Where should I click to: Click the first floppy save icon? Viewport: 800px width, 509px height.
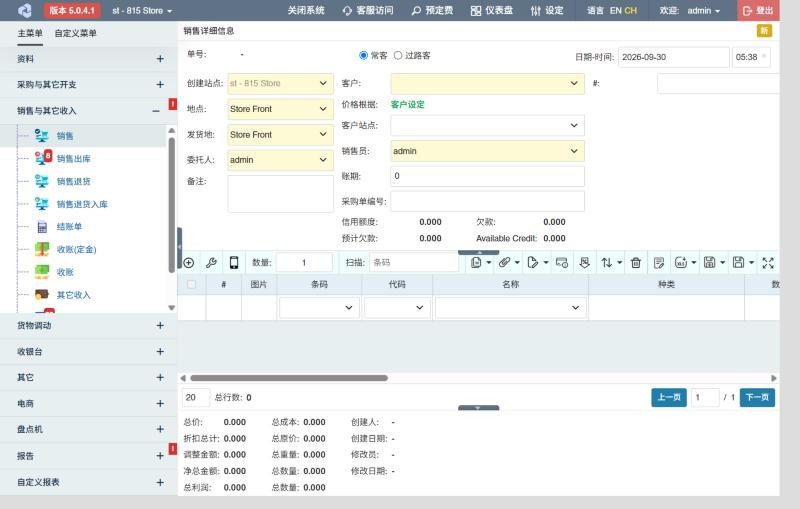coord(710,263)
